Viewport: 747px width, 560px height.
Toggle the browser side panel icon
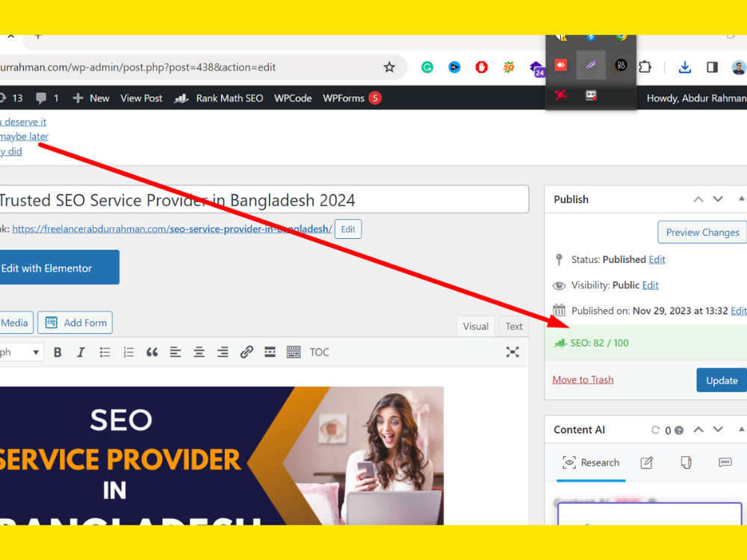pos(712,67)
